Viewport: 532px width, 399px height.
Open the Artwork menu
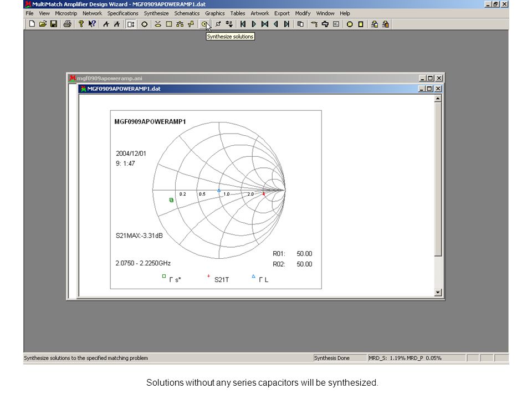(259, 13)
